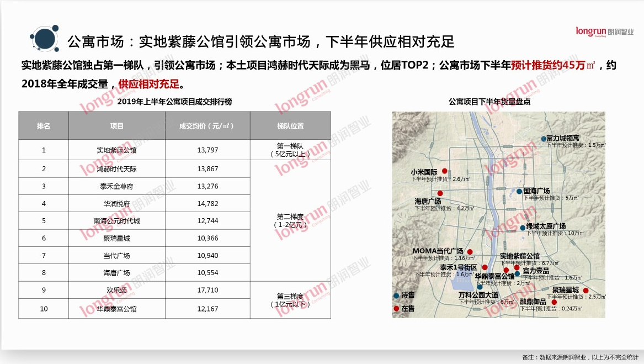Click the 华鼎泰富公馆 map label
Screen dimensions: 644x364
(495, 276)
